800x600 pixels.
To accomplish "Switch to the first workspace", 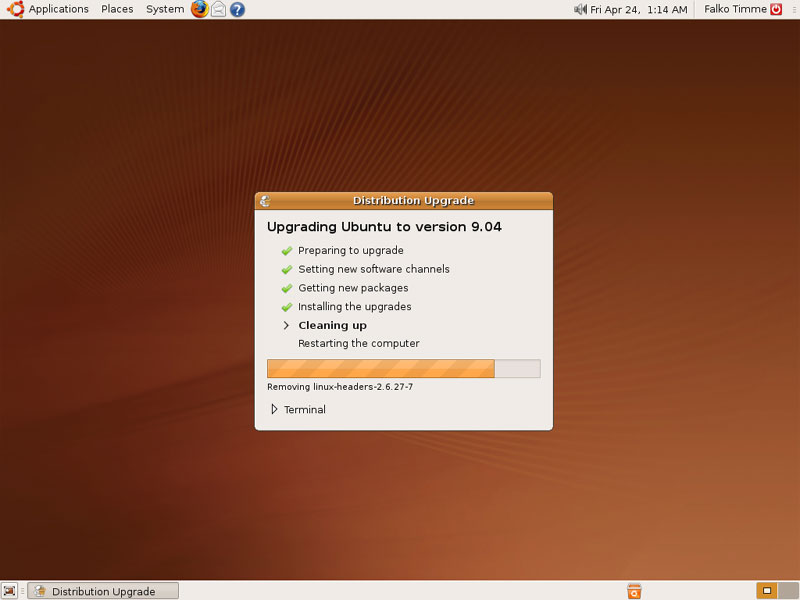I will point(767,591).
